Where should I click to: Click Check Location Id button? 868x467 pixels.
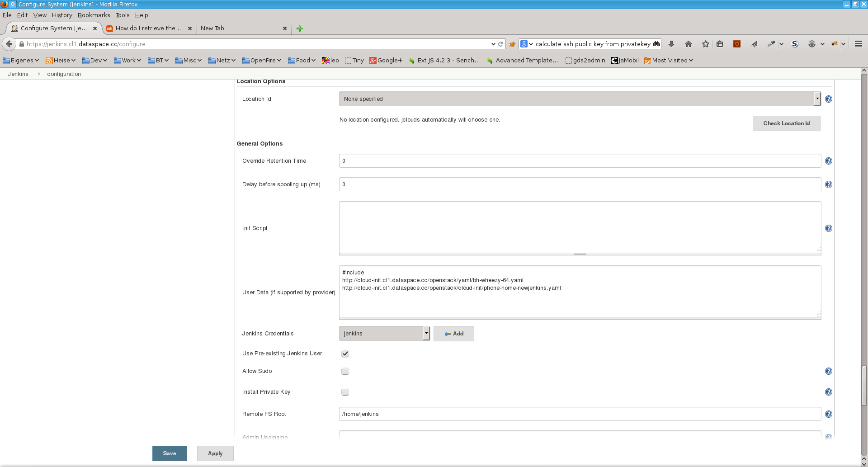tap(786, 123)
